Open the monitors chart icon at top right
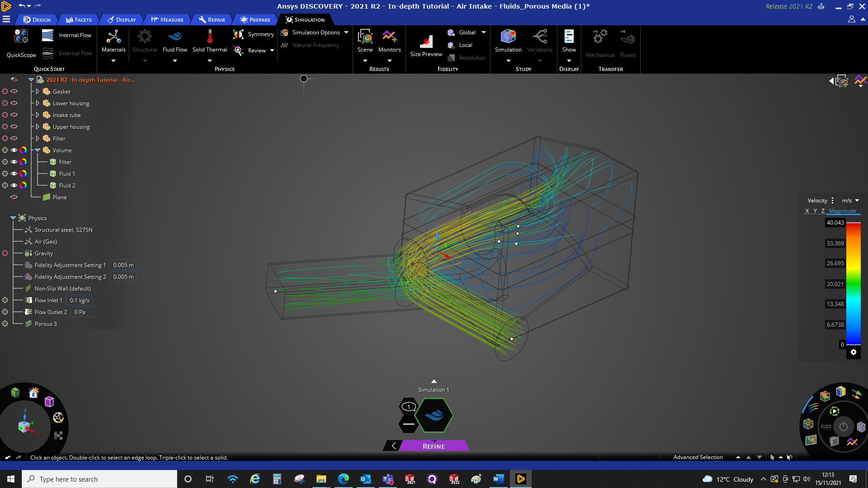Image resolution: width=868 pixels, height=488 pixels. pos(860,81)
